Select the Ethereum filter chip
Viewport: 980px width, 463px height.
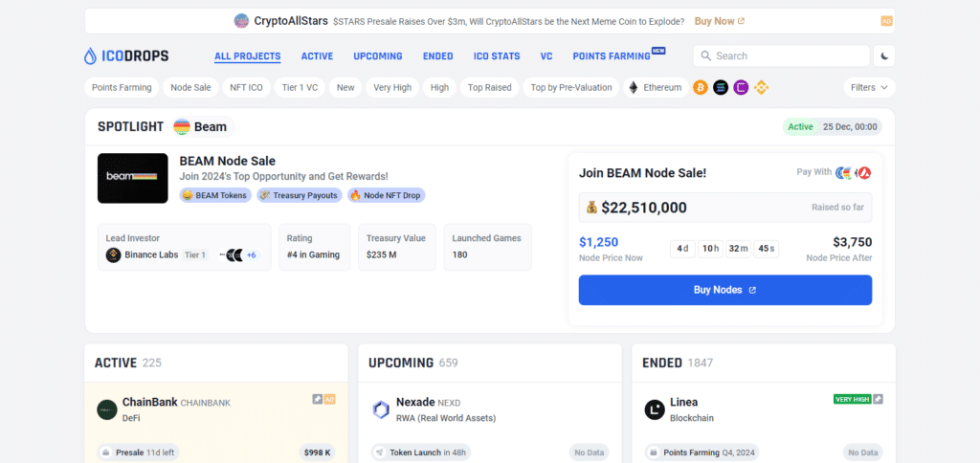click(x=656, y=87)
